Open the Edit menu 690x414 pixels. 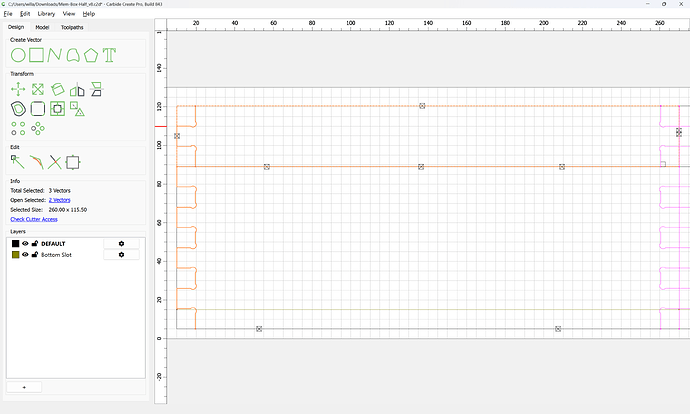pos(25,14)
